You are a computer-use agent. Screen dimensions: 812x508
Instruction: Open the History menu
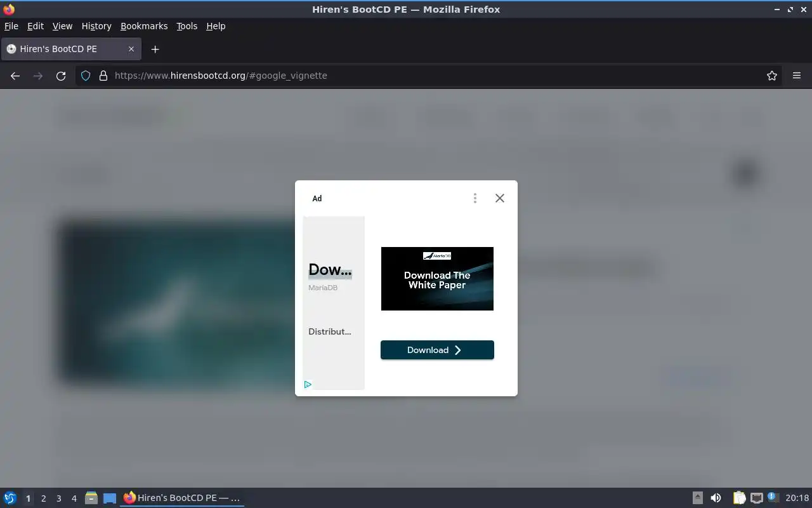tap(96, 26)
